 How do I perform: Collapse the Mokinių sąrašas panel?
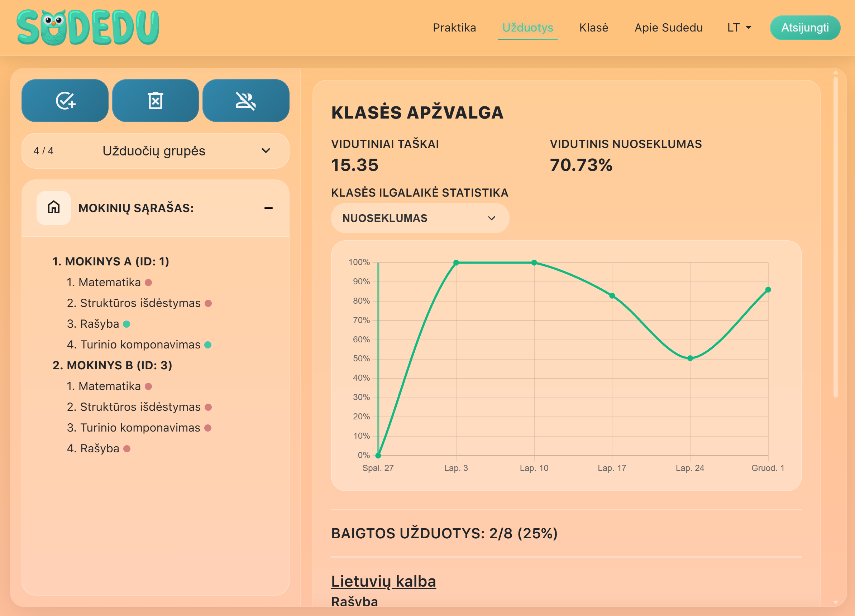tap(269, 208)
